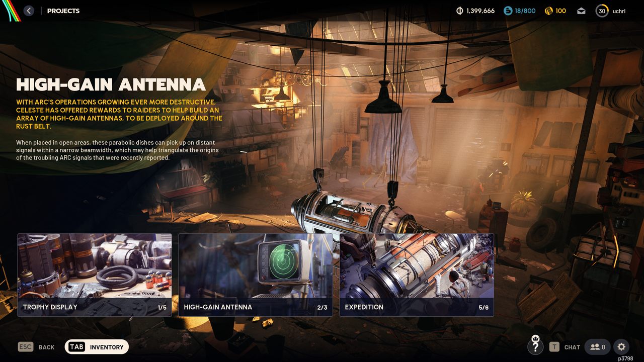Screen dimensions: 644x362
Task: Select the Trophy Display project card
Action: click(x=95, y=275)
